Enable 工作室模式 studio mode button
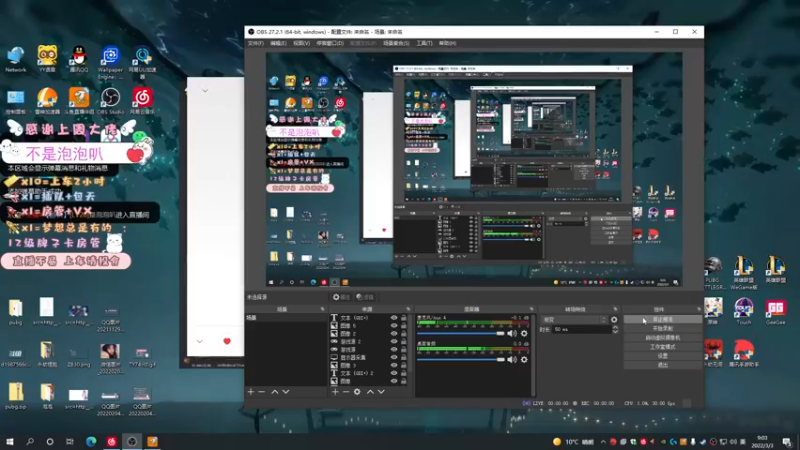The width and height of the screenshot is (800, 450). pos(662,347)
